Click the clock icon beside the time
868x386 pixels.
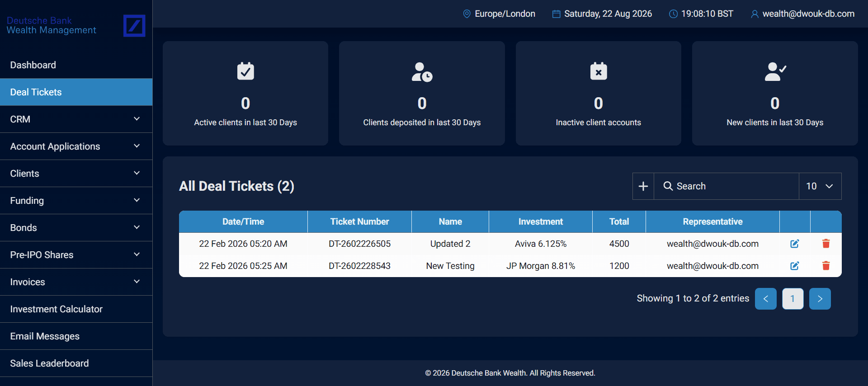tap(673, 14)
